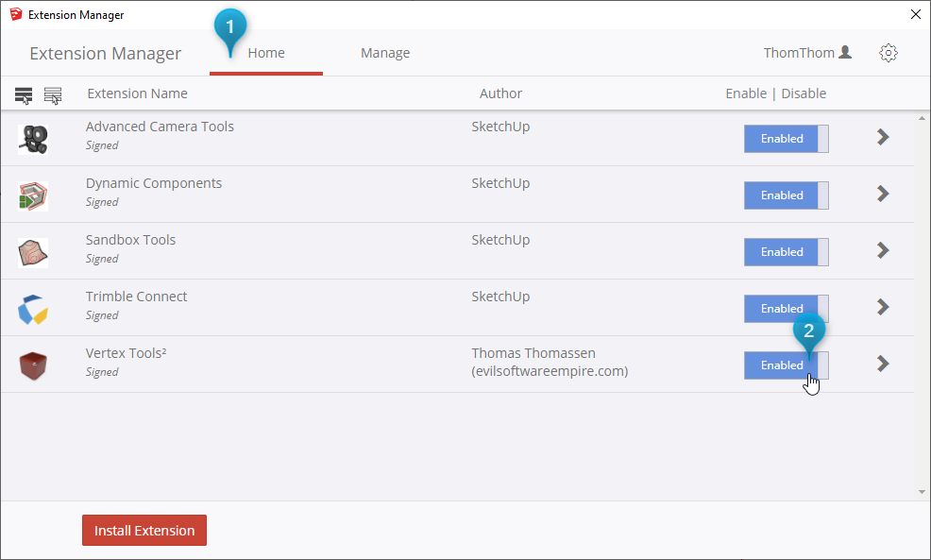Image resolution: width=931 pixels, height=560 pixels.
Task: Click the deselect all extensions icon
Action: click(53, 94)
